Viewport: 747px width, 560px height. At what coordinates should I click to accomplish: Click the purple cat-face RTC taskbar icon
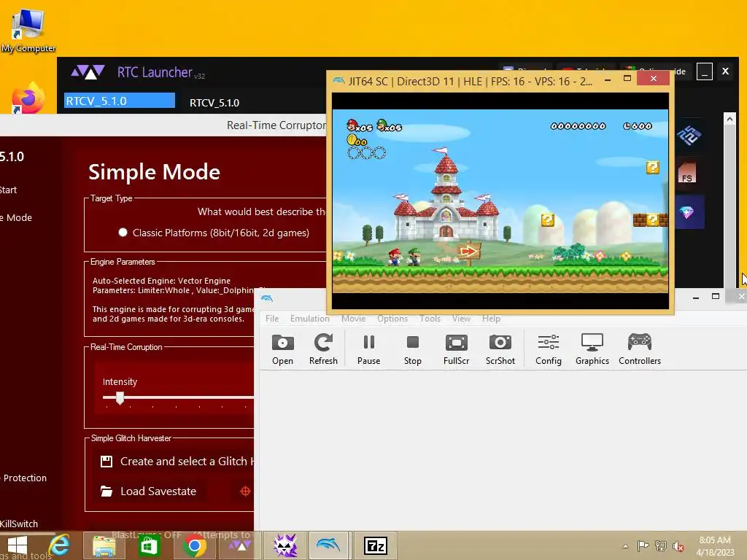point(285,545)
